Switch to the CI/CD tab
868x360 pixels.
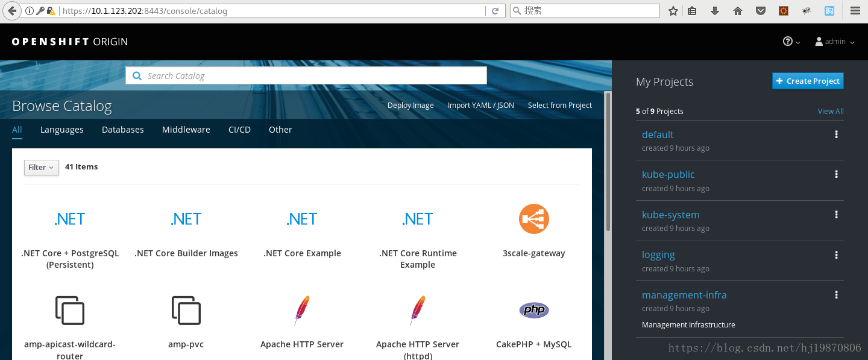[x=239, y=130]
